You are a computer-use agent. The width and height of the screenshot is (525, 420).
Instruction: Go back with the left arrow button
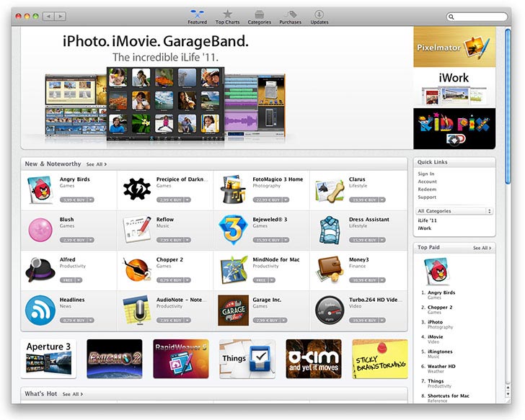(48, 16)
